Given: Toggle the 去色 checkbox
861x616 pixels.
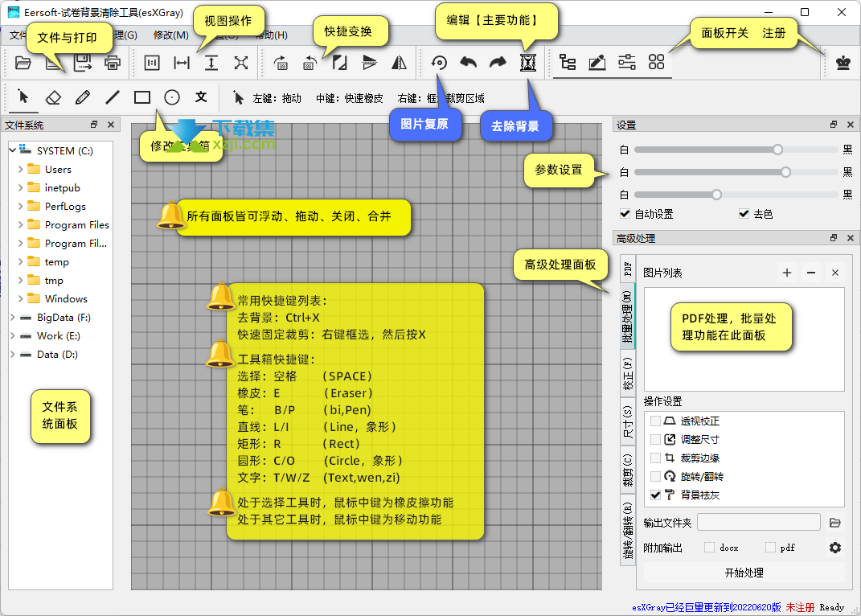Looking at the screenshot, I should 744,214.
